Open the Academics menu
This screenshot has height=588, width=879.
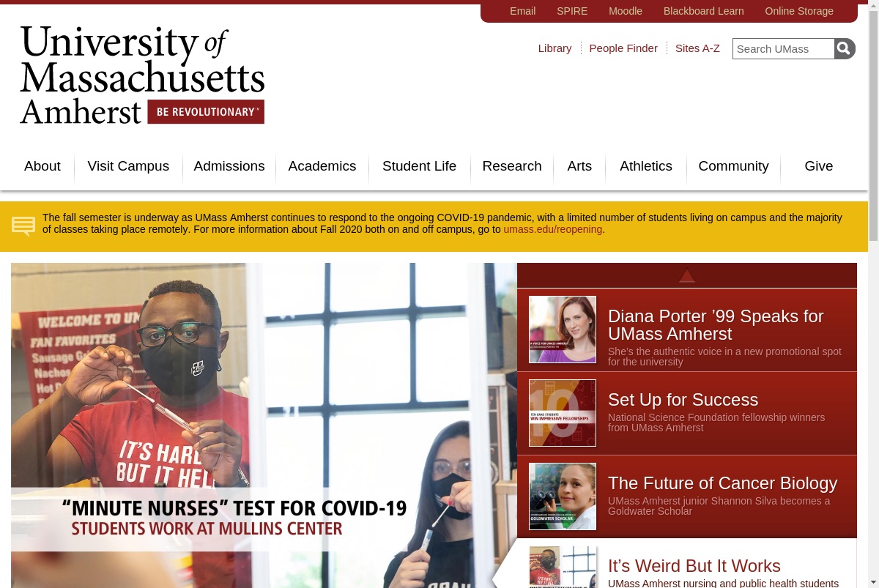pos(322,166)
